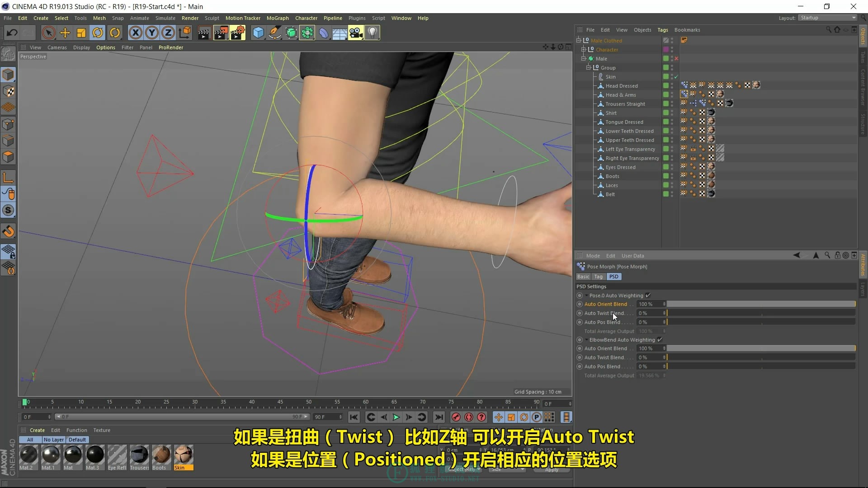Activate the Move tool
Viewport: 868px width, 488px height.
(65, 33)
